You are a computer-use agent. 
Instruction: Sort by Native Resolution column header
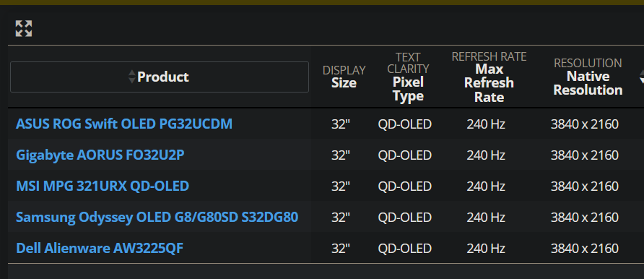[x=588, y=77]
